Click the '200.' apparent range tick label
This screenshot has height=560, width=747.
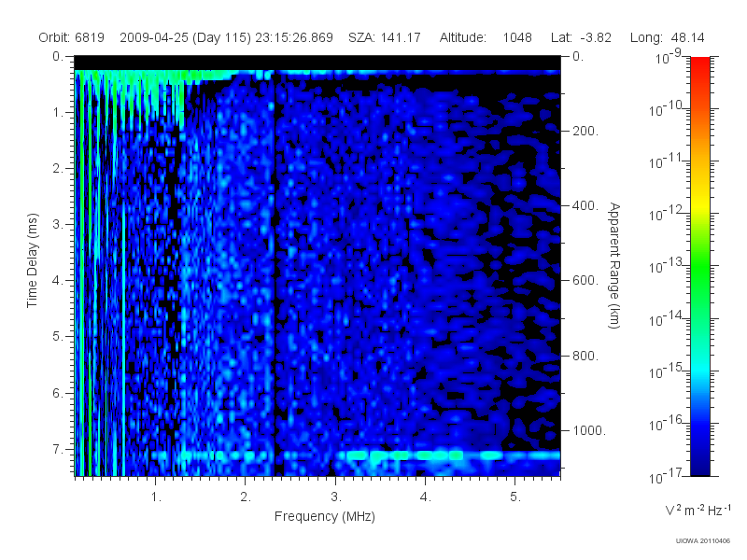(x=585, y=131)
